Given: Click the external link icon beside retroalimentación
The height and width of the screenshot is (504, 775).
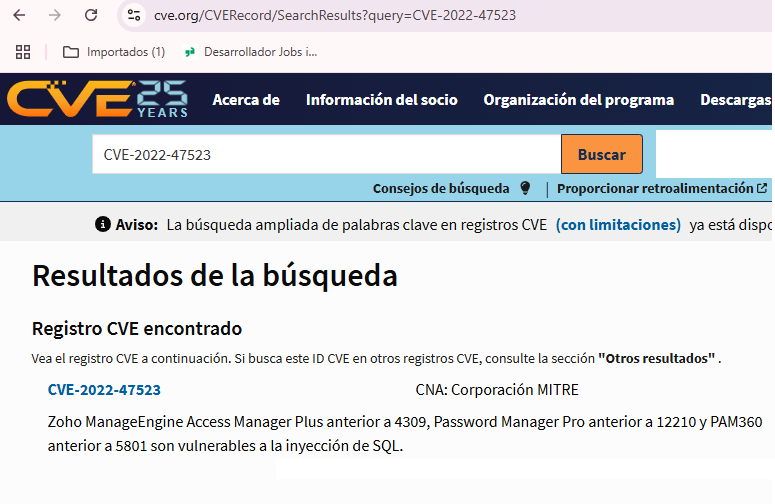Looking at the screenshot, I should [x=763, y=188].
